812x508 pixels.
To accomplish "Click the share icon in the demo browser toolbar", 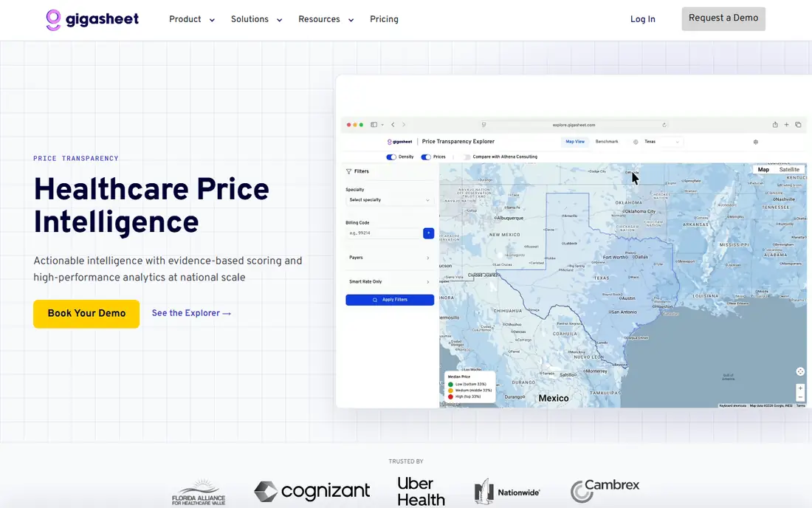I will 774,125.
